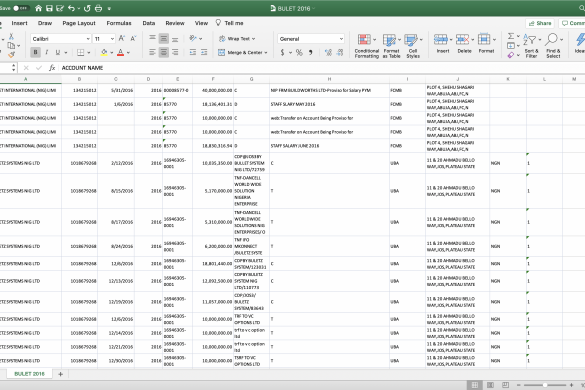
Task: Click Sort & Filter icon
Action: point(531,46)
